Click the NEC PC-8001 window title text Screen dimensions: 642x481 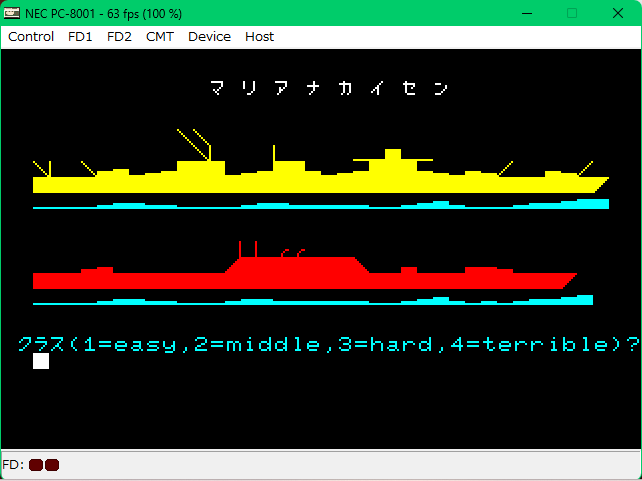click(104, 14)
